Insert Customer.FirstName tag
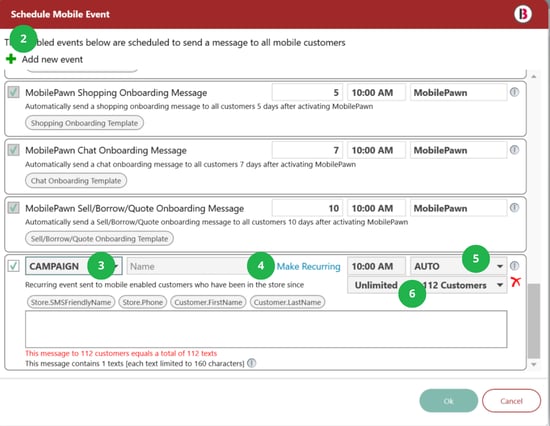Viewport: 550px width, 426px height. tap(208, 302)
